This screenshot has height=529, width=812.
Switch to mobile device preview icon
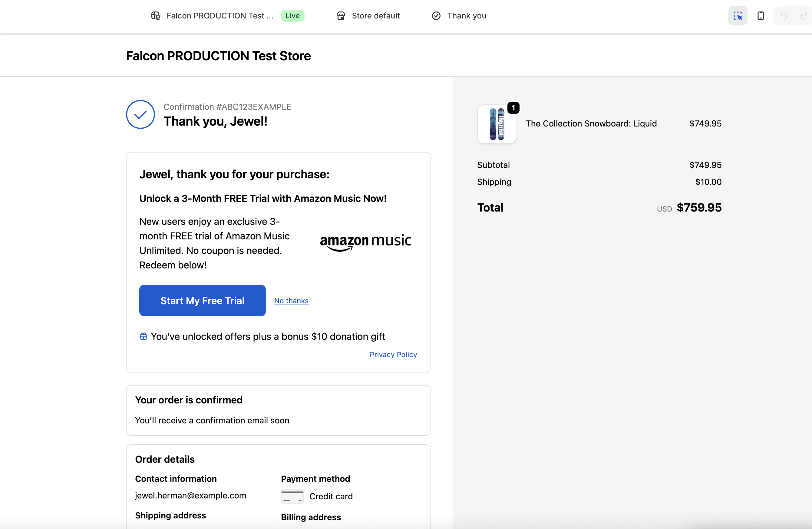point(761,16)
